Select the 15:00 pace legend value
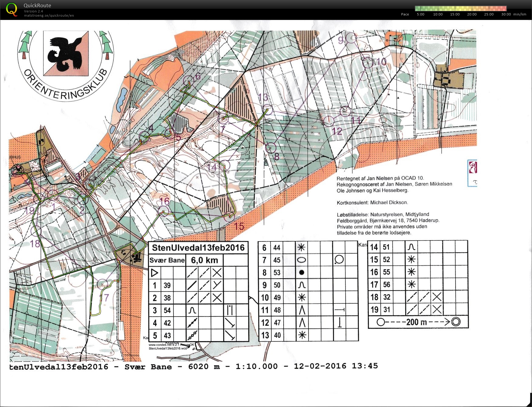This screenshot has height=407, width=532. [x=455, y=14]
